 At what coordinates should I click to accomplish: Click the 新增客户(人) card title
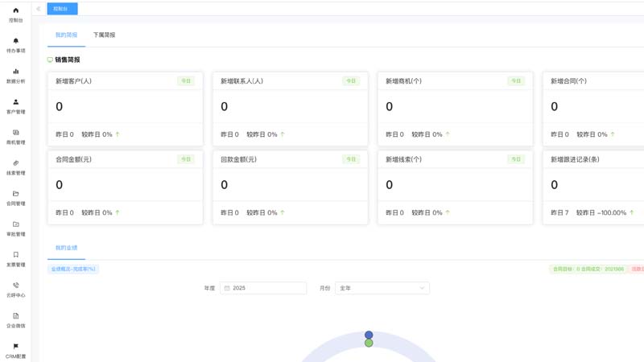click(73, 81)
